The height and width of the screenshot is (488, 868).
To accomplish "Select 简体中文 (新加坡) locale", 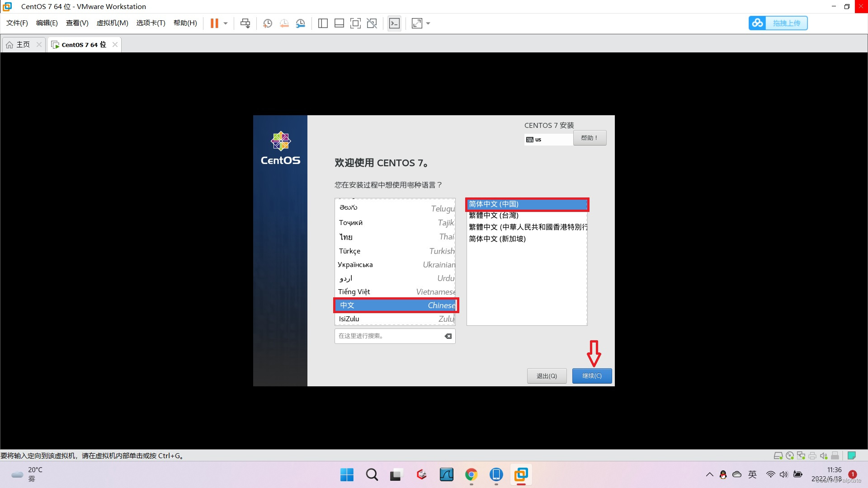I will click(527, 239).
